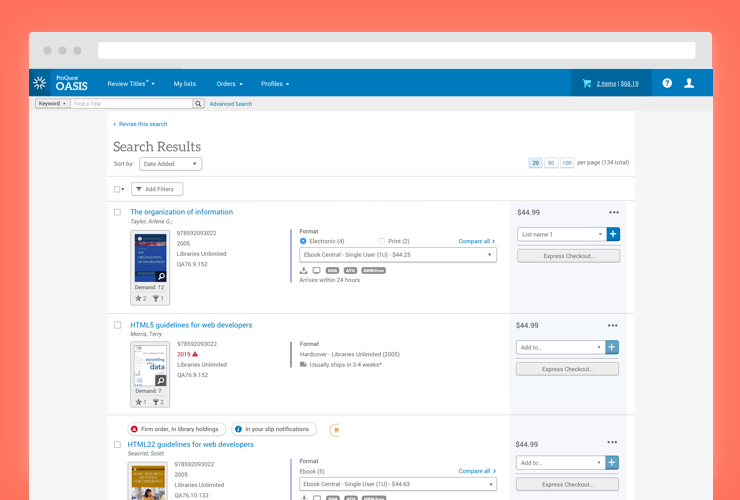The height and width of the screenshot is (500, 740).
Task: Click the Find a Title search field
Action: pos(132,103)
